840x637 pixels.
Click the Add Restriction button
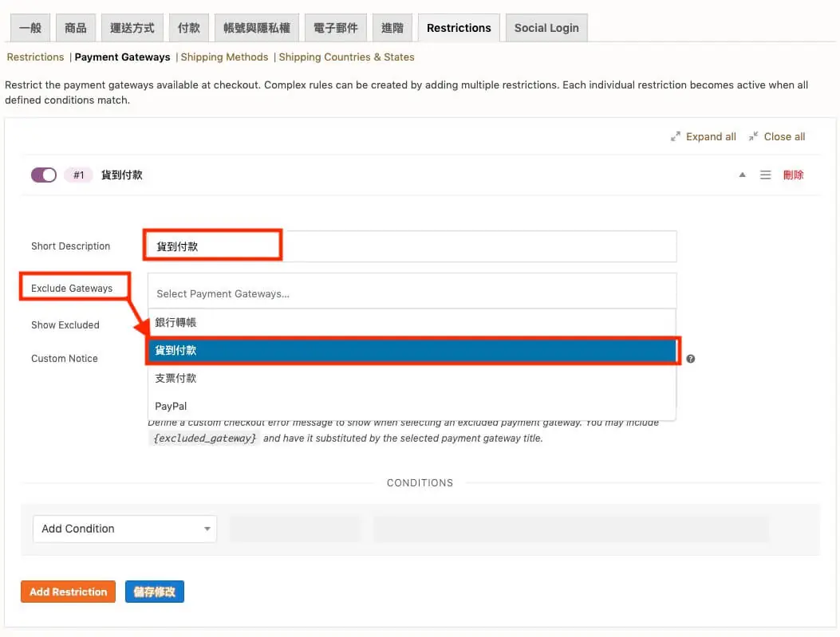click(x=68, y=592)
